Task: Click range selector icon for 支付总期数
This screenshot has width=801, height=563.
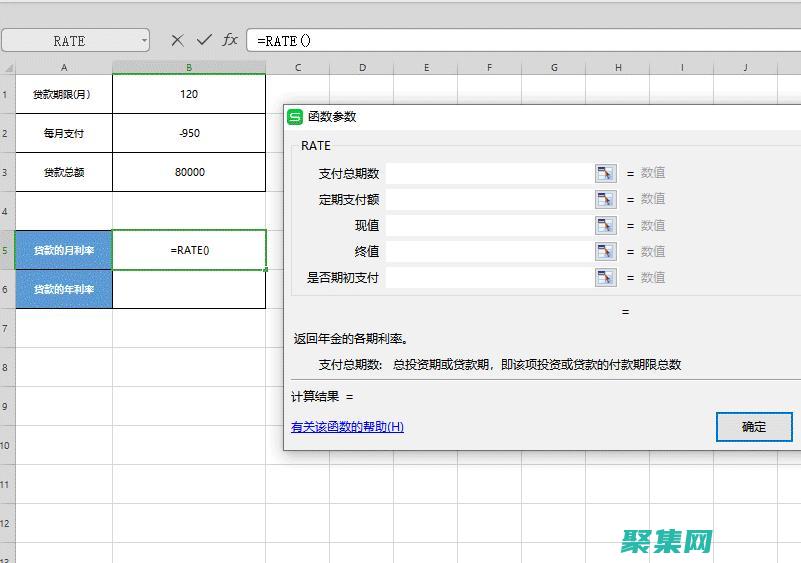Action: coord(605,173)
